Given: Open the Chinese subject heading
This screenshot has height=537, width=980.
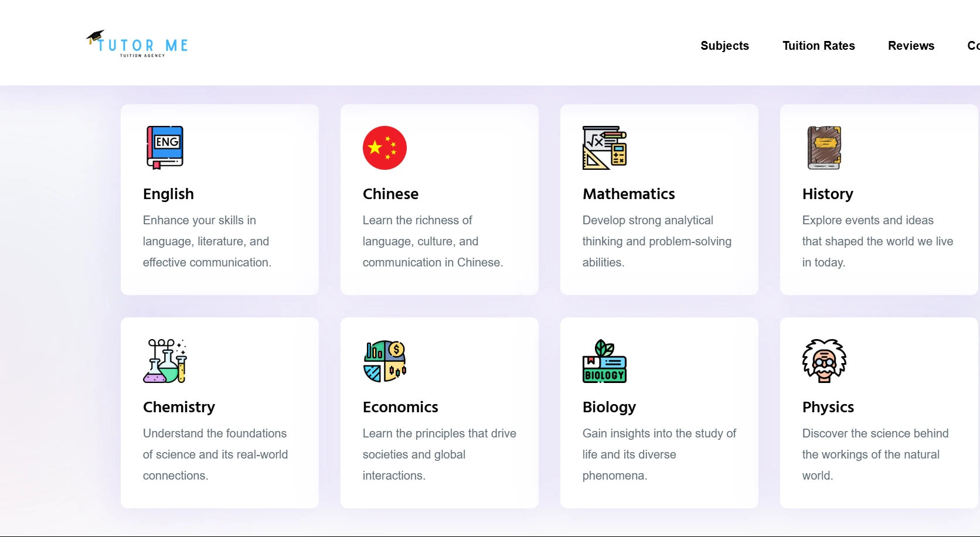Looking at the screenshot, I should (x=390, y=194).
